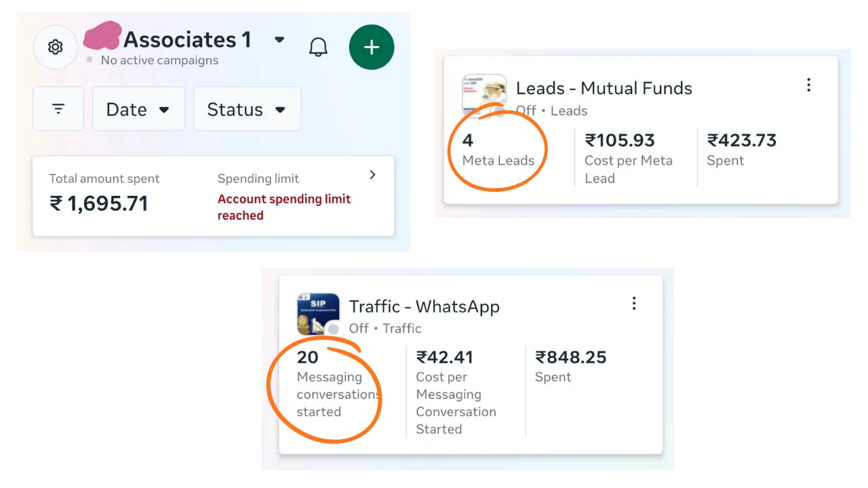Click the Mutual Funds campaign thumbnail
The width and height of the screenshot is (868, 488).
click(484, 95)
